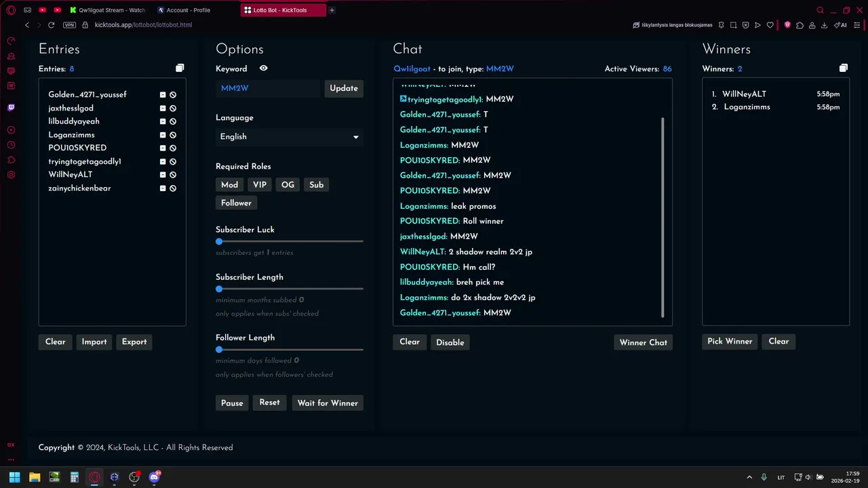This screenshot has height=488, width=868.
Task: Reload the current page
Action: click(51, 25)
